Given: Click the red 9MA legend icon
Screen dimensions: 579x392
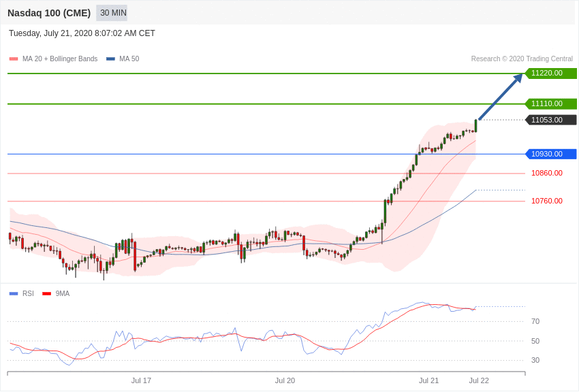Looking at the screenshot, I should point(46,294).
